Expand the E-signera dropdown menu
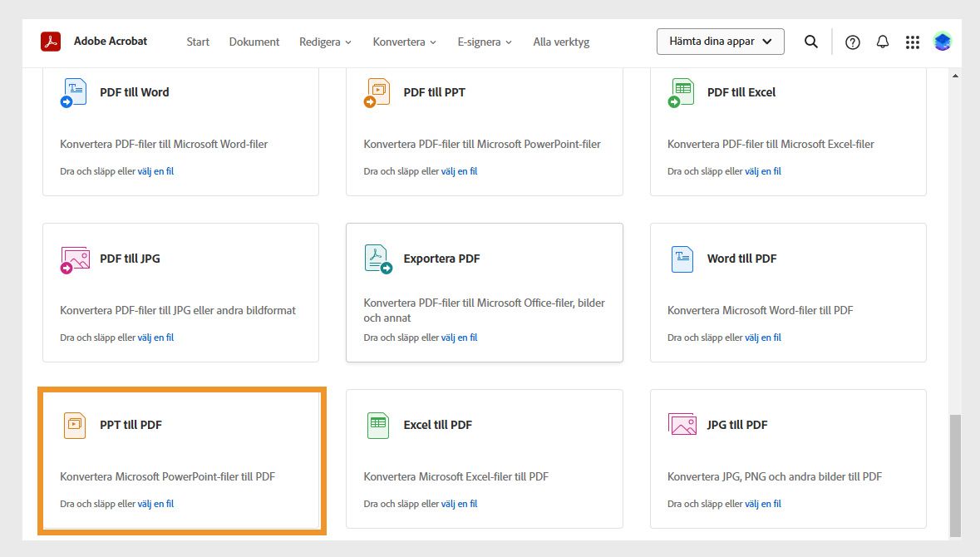Image resolution: width=980 pixels, height=557 pixels. pos(485,42)
